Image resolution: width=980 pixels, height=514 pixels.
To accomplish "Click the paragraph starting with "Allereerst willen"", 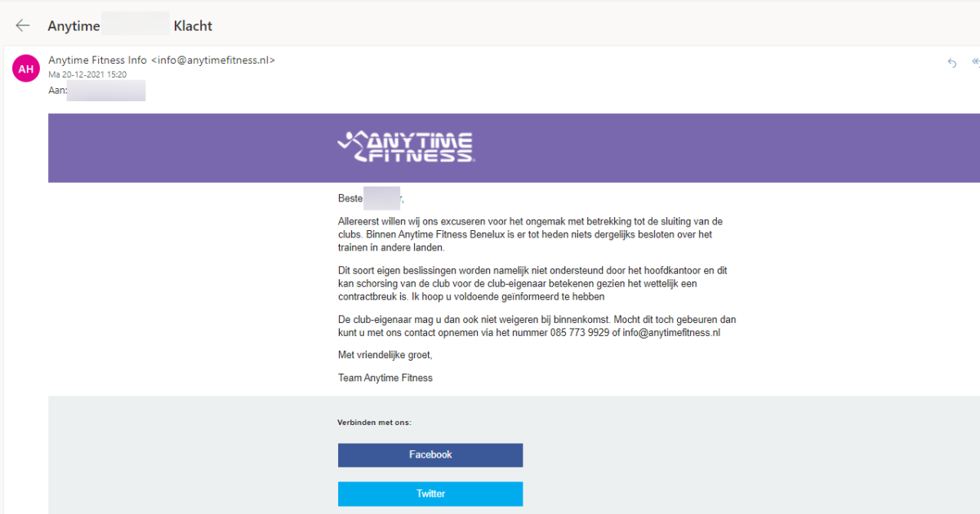I will (530, 235).
